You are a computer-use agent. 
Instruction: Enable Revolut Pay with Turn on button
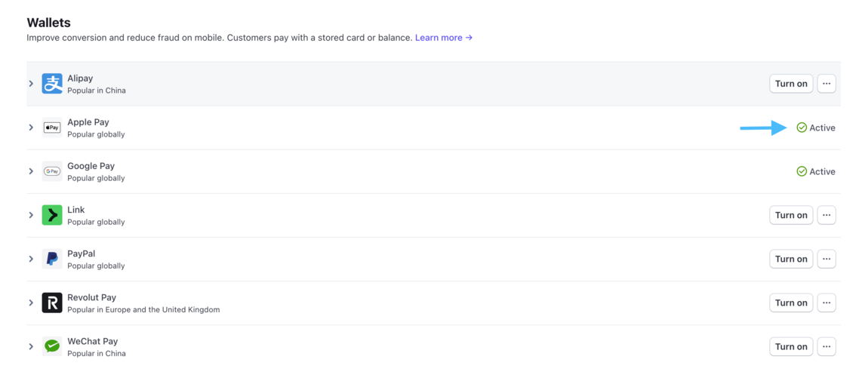[x=791, y=303]
